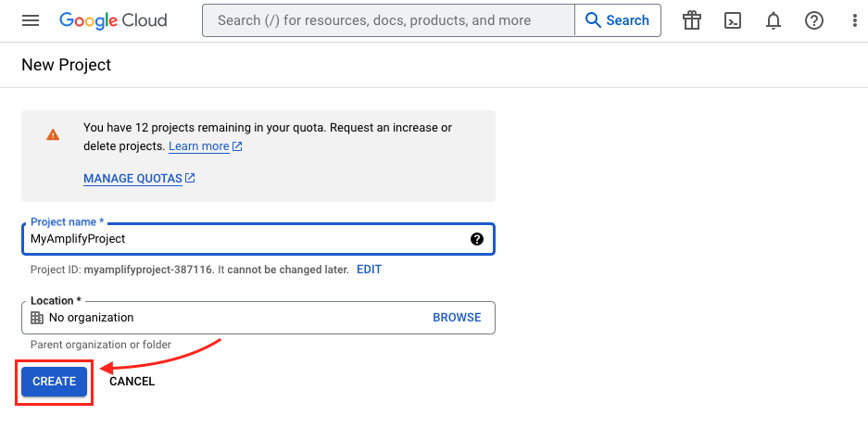Open the three-dot more options menu
Screen dimensions: 868x428
(855, 20)
